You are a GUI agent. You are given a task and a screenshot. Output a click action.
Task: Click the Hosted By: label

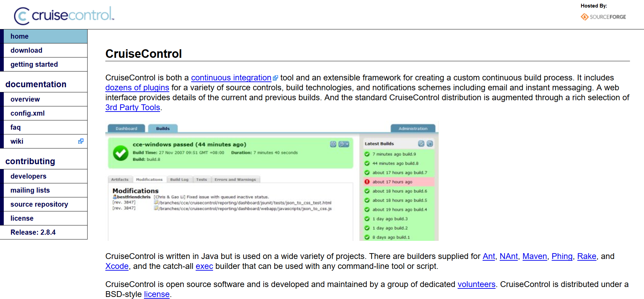pyautogui.click(x=594, y=6)
